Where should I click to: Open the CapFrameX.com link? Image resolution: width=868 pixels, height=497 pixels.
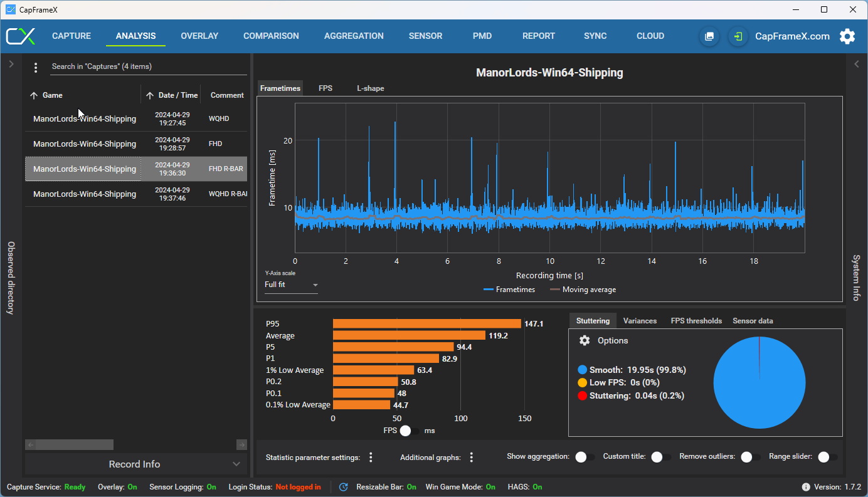(x=792, y=36)
